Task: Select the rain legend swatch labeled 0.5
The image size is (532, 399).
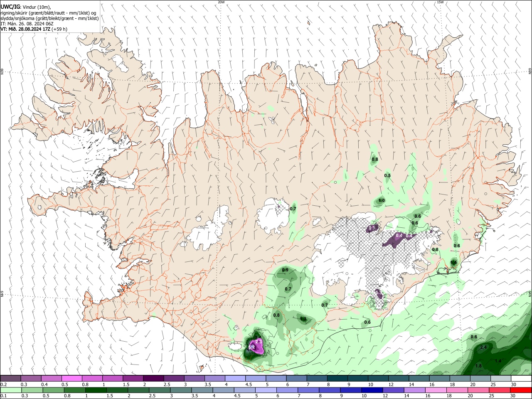Action: click(53, 390)
